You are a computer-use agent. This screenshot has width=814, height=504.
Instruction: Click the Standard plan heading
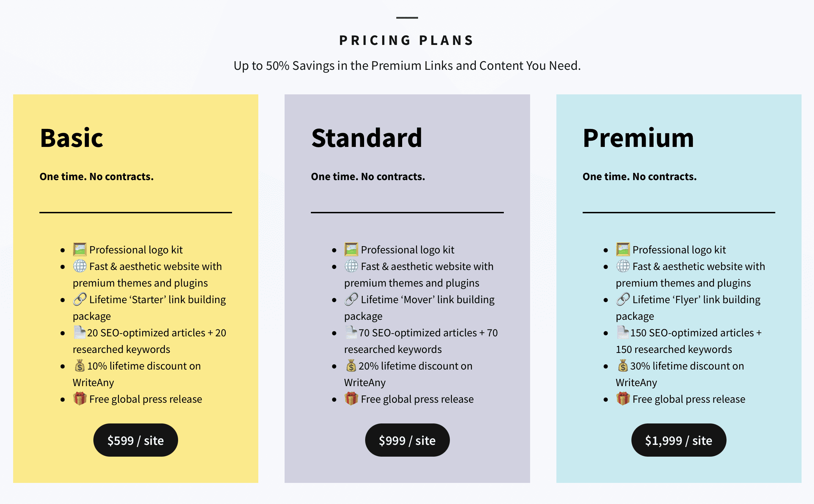tap(367, 138)
